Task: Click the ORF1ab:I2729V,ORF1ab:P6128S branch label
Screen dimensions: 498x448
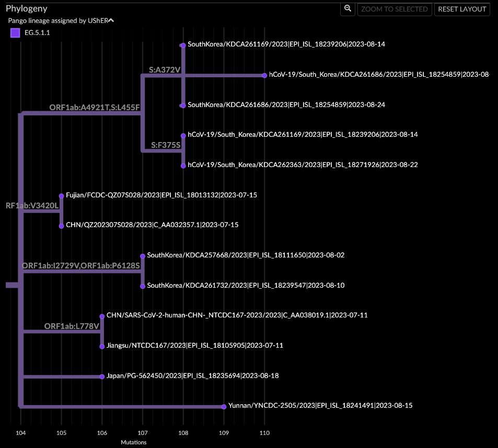Action: [82, 266]
